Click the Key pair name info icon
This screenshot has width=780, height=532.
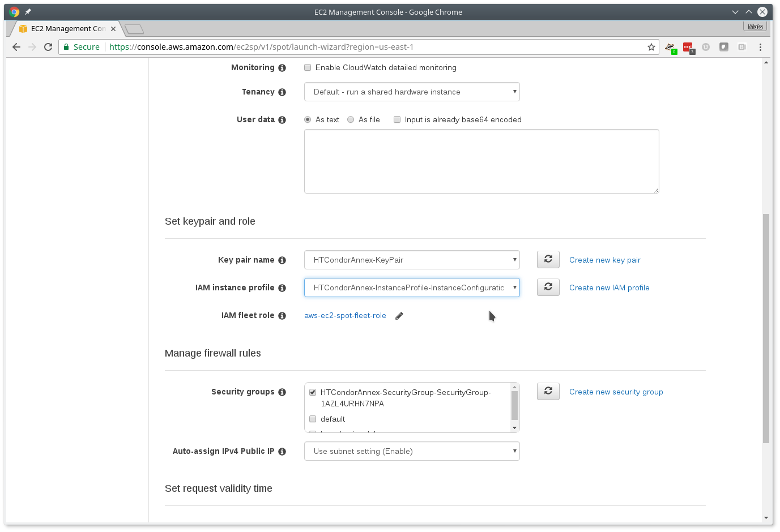tap(282, 260)
